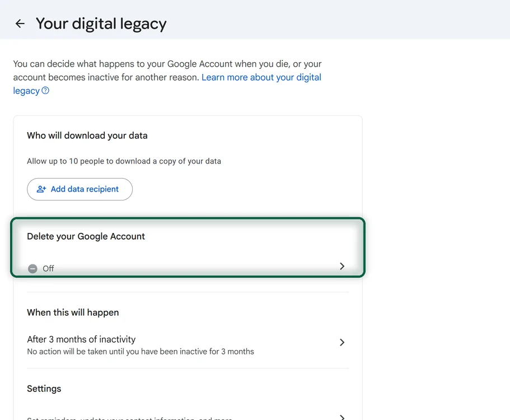Image resolution: width=510 pixels, height=420 pixels.
Task: Click Allow up to 10 people text
Action: click(124, 161)
